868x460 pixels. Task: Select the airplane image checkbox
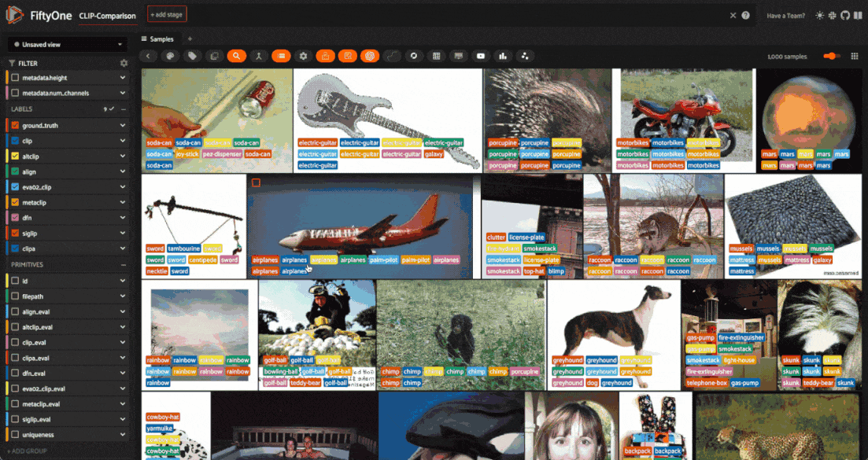[x=256, y=182]
